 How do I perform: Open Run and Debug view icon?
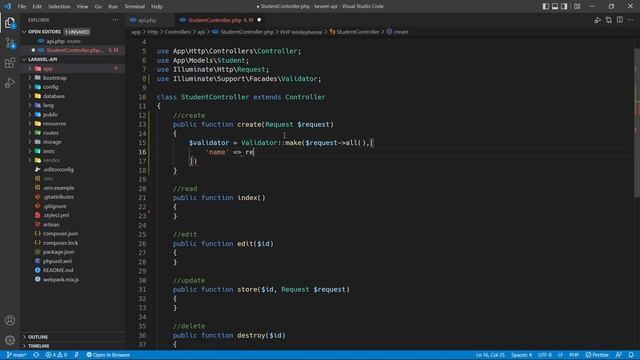pyautogui.click(x=10, y=83)
